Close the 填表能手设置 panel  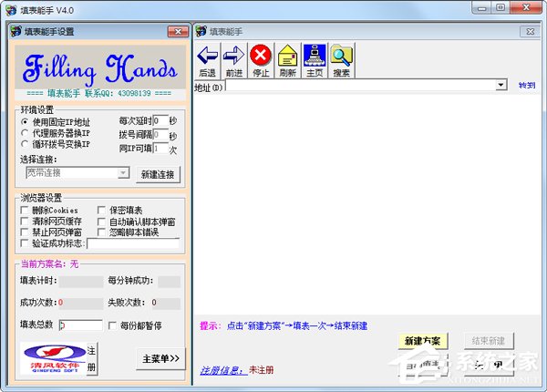coord(178,32)
